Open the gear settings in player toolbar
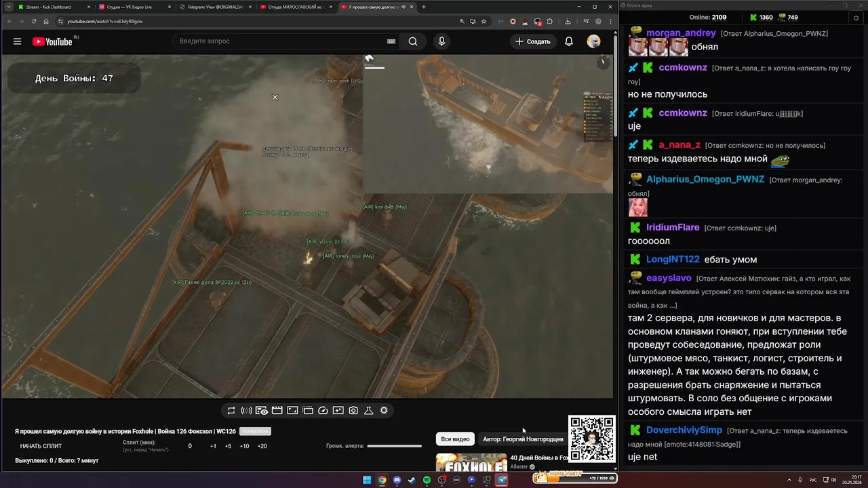 [384, 411]
